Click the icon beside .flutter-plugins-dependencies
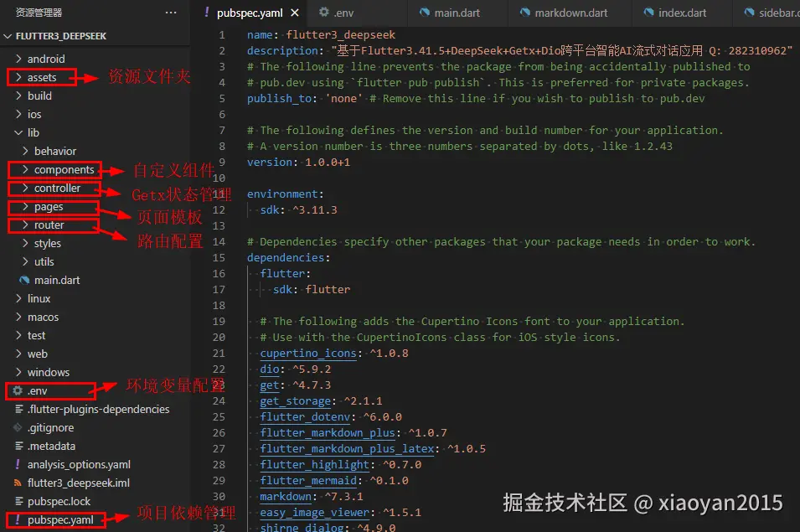The width and height of the screenshot is (800, 532). (x=18, y=409)
